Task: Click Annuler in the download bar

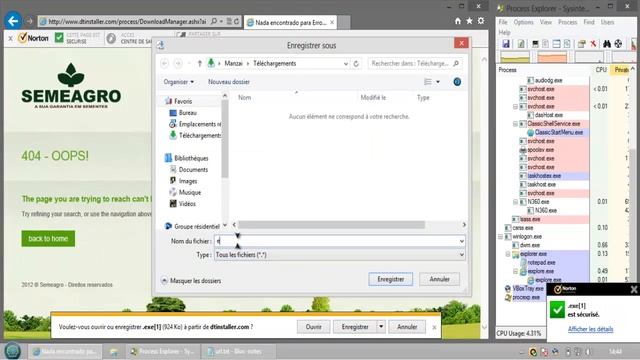Action: pyautogui.click(x=407, y=327)
